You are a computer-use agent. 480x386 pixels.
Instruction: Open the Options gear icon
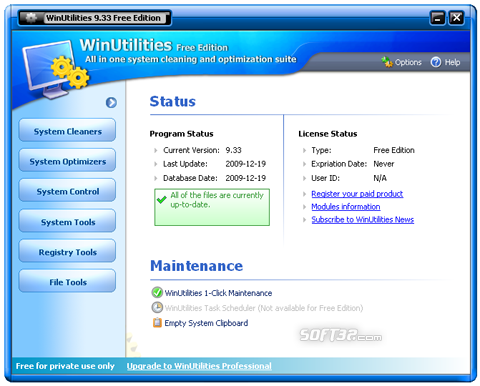[x=387, y=62]
